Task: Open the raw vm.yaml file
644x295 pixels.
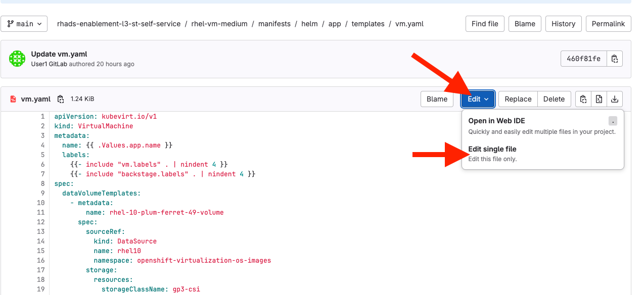Action: tap(599, 99)
